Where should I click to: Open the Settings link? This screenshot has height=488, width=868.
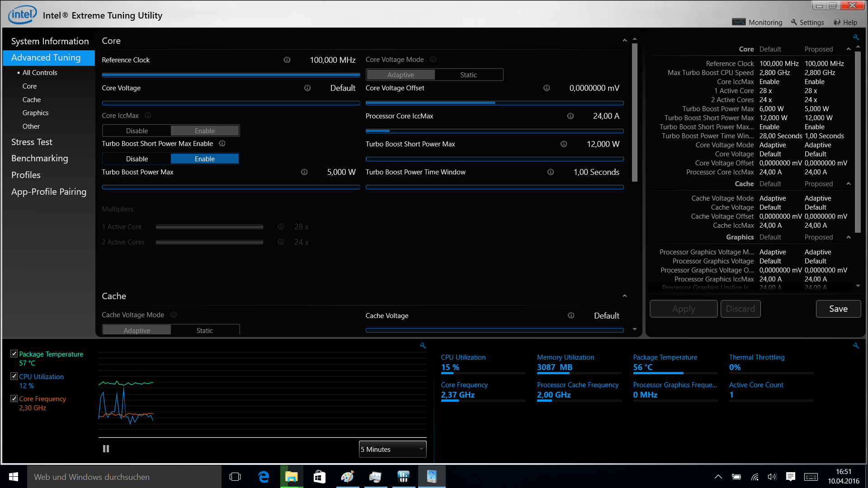(811, 22)
